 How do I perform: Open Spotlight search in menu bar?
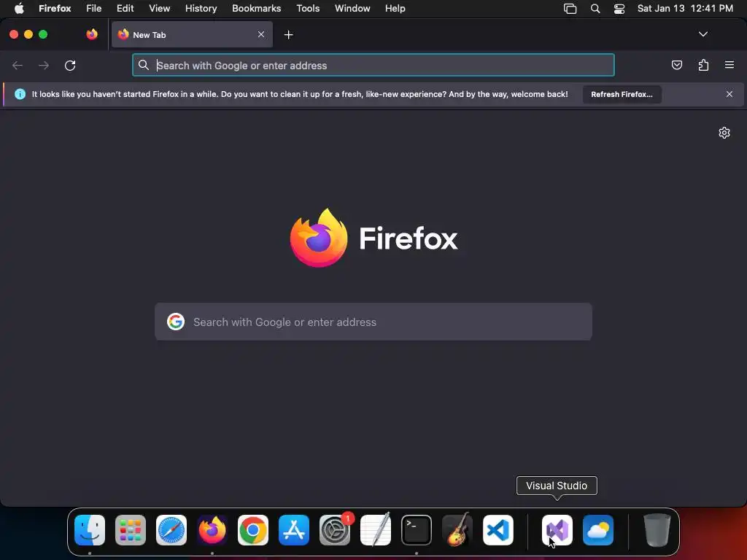(595, 8)
